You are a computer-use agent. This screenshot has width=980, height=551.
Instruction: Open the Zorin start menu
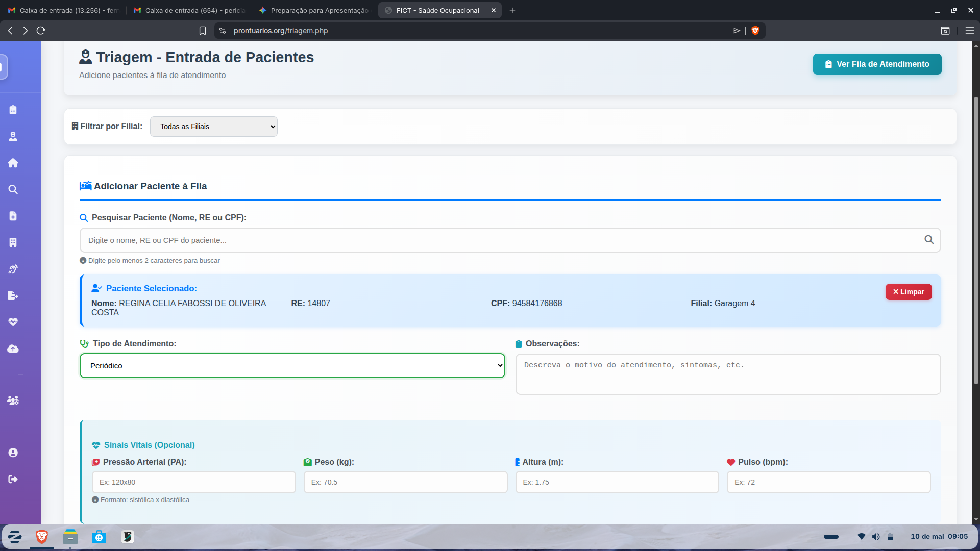(x=15, y=537)
